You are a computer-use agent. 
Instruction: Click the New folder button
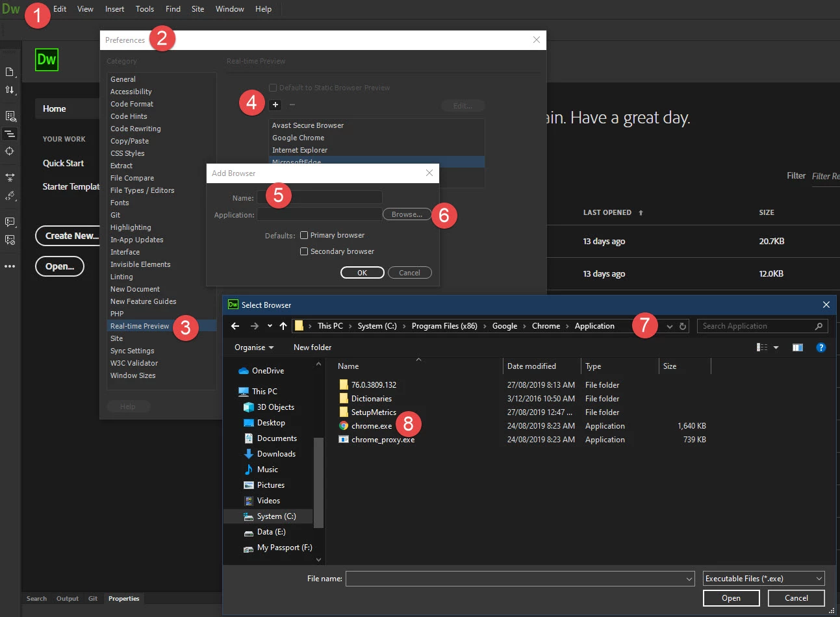312,347
